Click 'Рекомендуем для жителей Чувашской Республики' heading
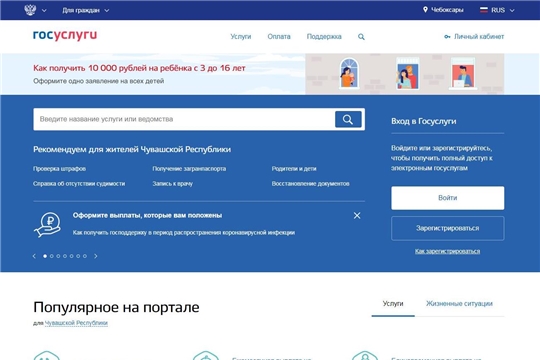The image size is (540, 360). [x=132, y=150]
